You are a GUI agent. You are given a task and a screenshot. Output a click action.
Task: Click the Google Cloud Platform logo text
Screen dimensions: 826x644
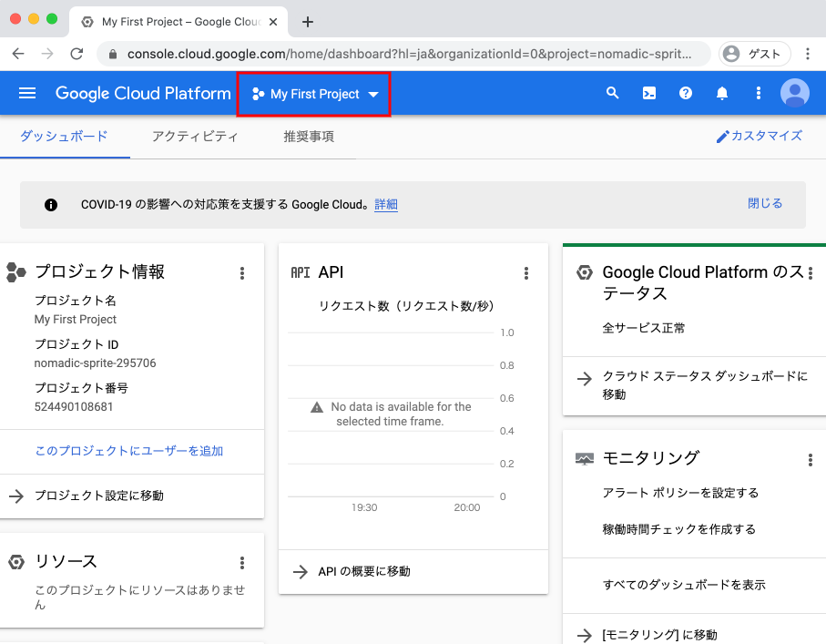143,93
